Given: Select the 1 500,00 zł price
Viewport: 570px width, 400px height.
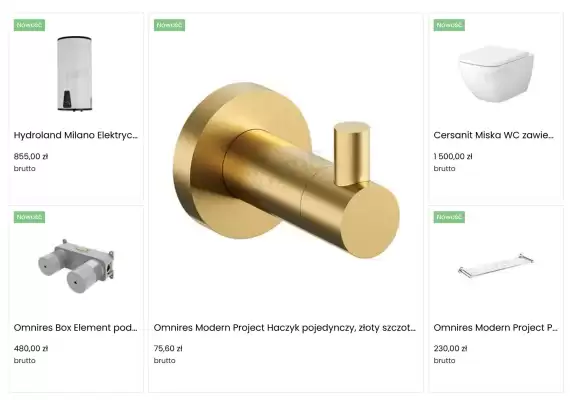Looking at the screenshot, I should pos(453,156).
